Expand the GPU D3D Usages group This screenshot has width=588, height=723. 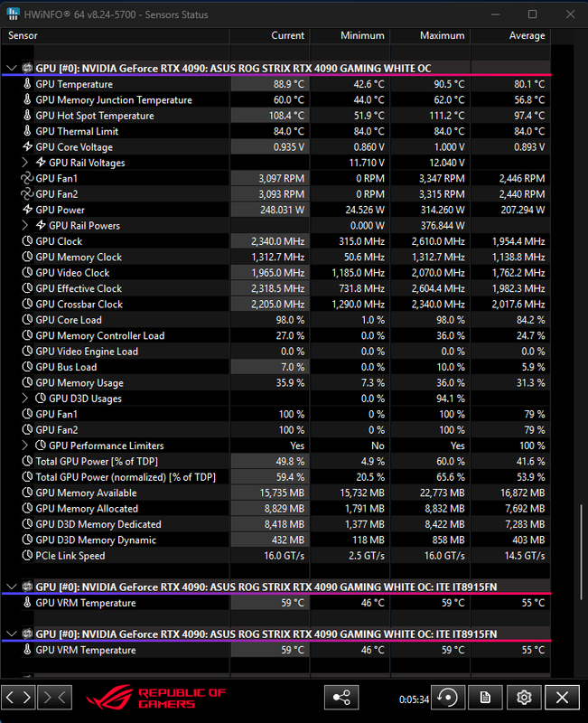point(25,398)
